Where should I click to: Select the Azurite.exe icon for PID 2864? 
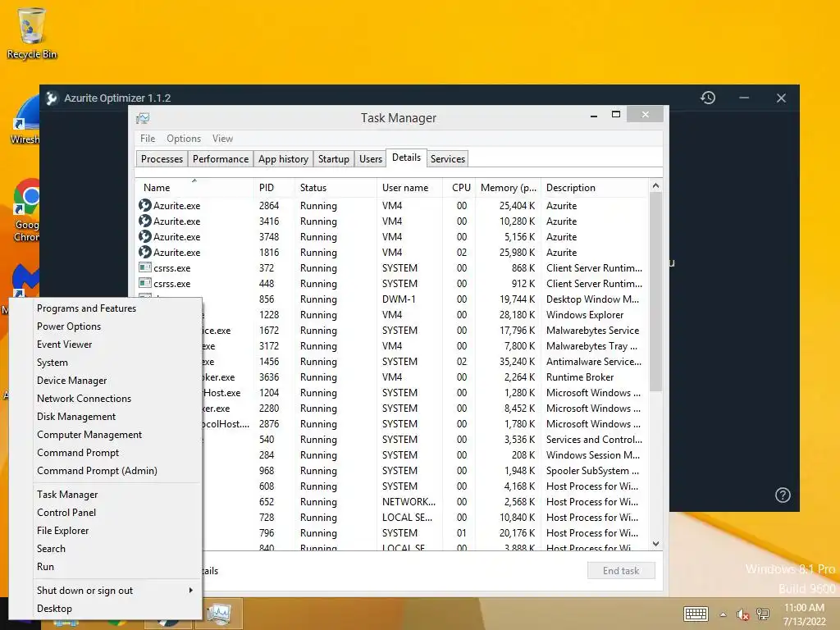click(144, 205)
